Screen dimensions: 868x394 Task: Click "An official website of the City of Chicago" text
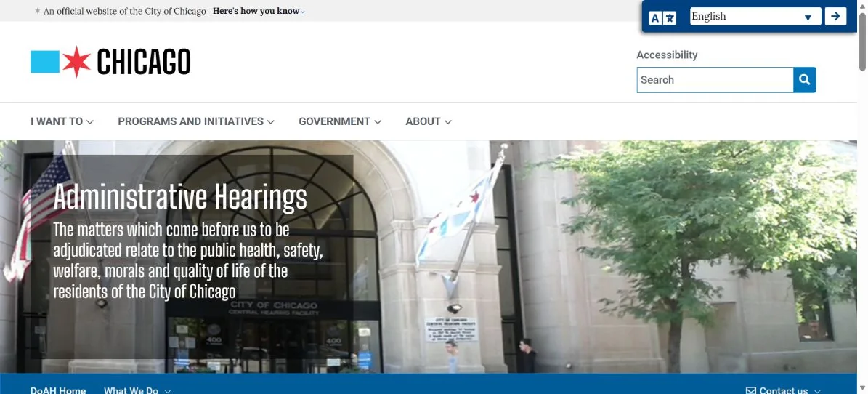pos(124,11)
